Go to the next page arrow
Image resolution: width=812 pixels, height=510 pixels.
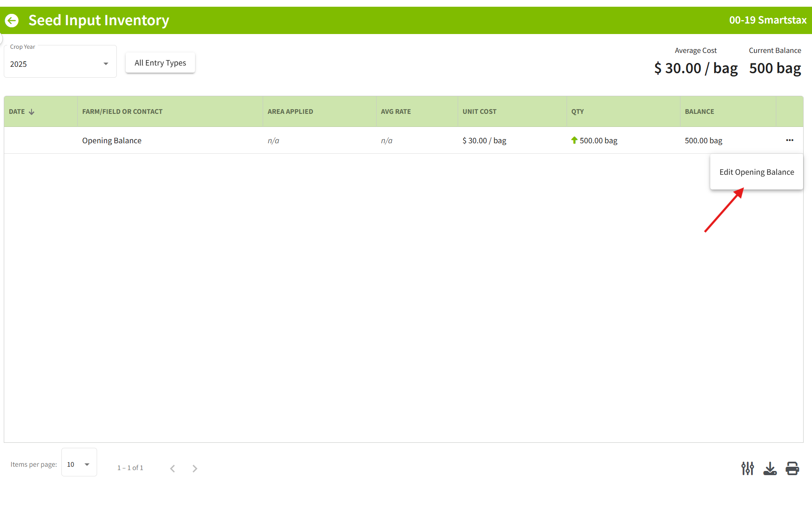coord(195,468)
